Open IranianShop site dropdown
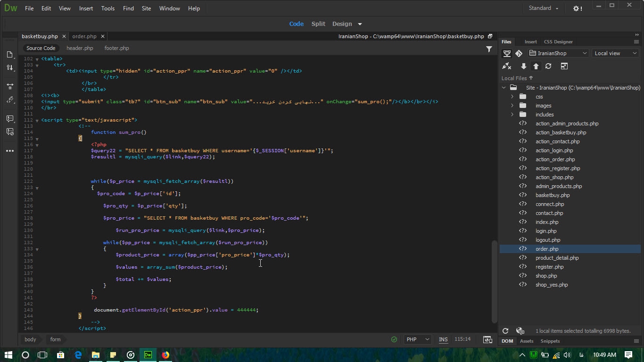This screenshot has width=644, height=362. (x=558, y=53)
